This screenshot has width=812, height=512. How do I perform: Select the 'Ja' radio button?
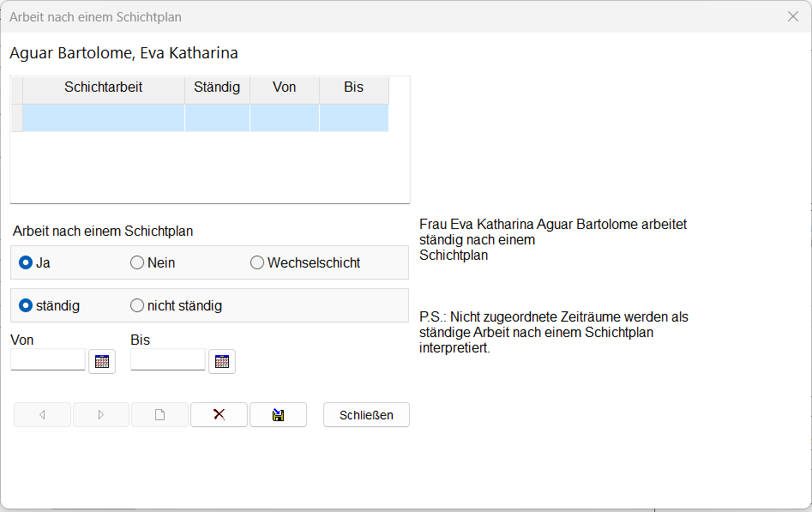tap(26, 263)
